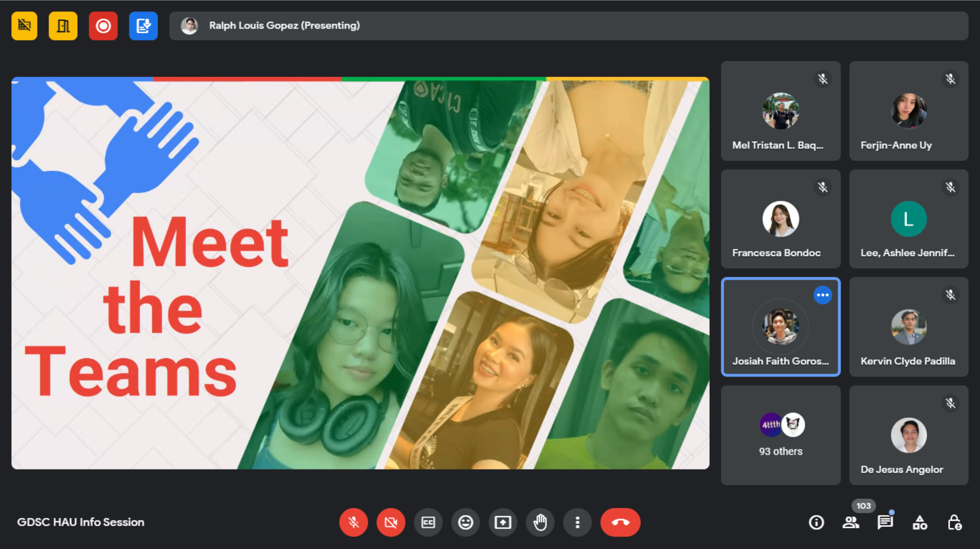
Task: Open chat with everyone icon
Action: tap(885, 522)
